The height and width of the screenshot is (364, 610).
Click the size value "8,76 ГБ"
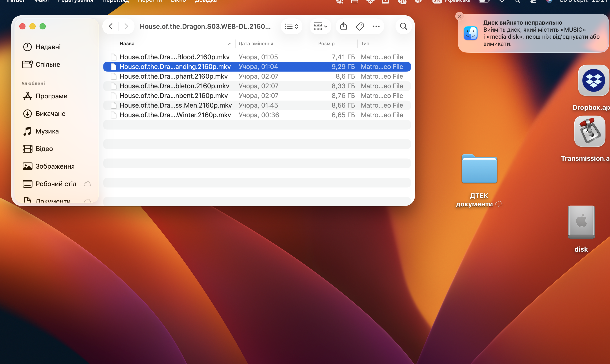343,96
